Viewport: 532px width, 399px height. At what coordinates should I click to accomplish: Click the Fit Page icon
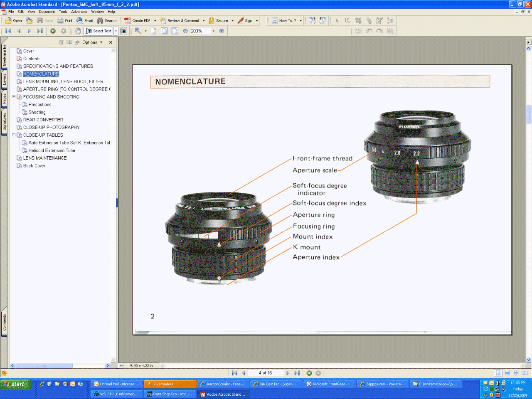(164, 31)
